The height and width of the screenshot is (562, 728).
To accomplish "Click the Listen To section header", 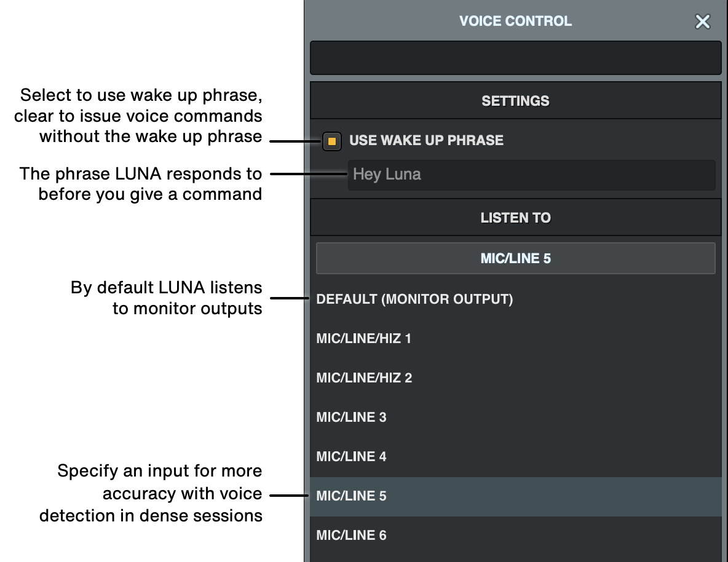I will coord(515,217).
